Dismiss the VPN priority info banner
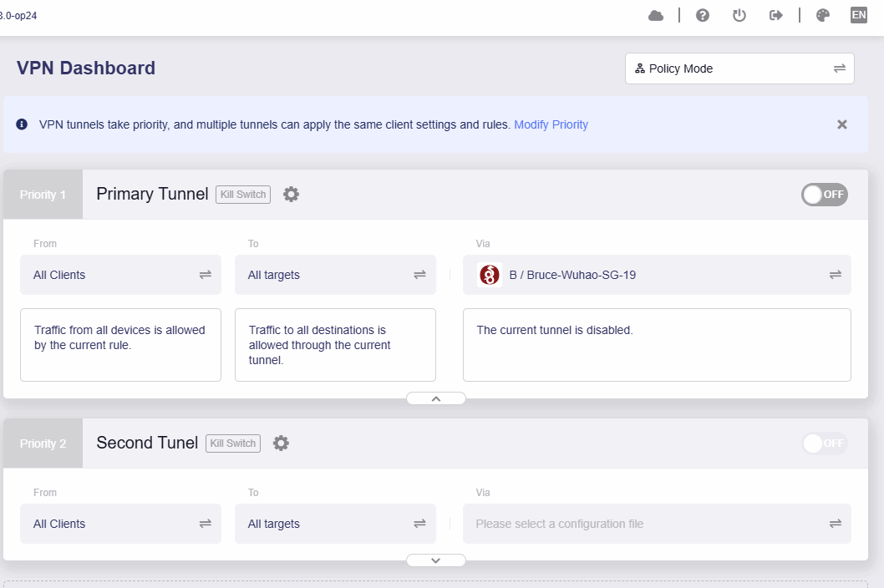The width and height of the screenshot is (884, 588). click(x=841, y=124)
